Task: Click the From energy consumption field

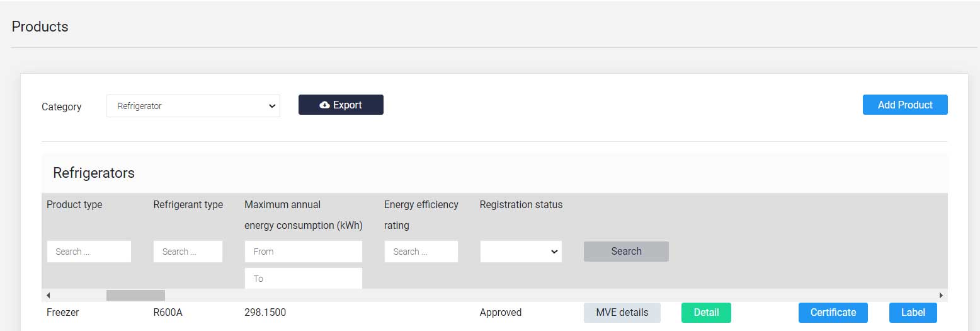Action: (x=304, y=252)
